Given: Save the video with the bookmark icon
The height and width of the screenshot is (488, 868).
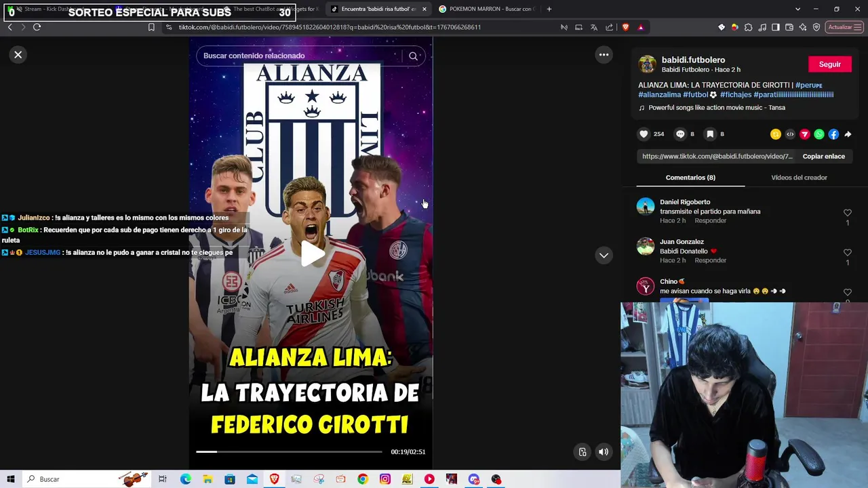Looking at the screenshot, I should 710,134.
